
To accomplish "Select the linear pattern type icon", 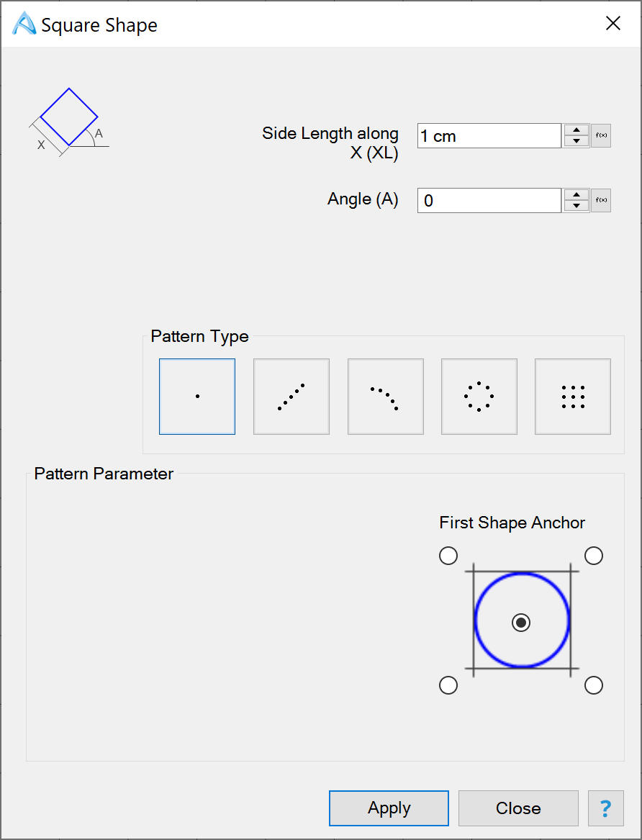I will [291, 397].
